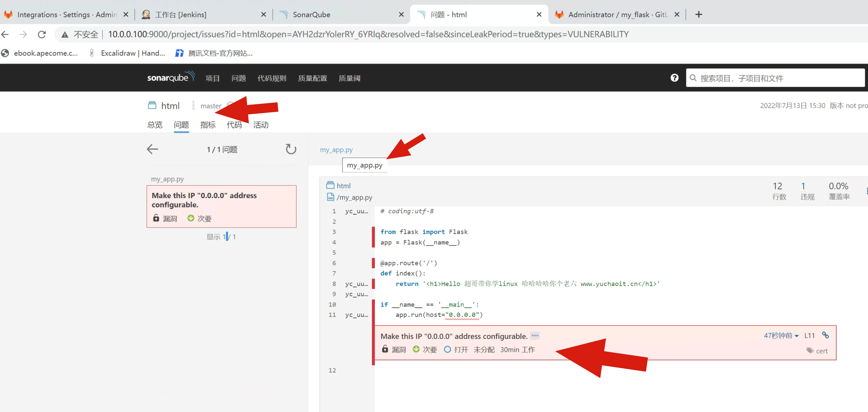Open the help question mark icon
Screen dimensions: 868x412
click(674, 78)
